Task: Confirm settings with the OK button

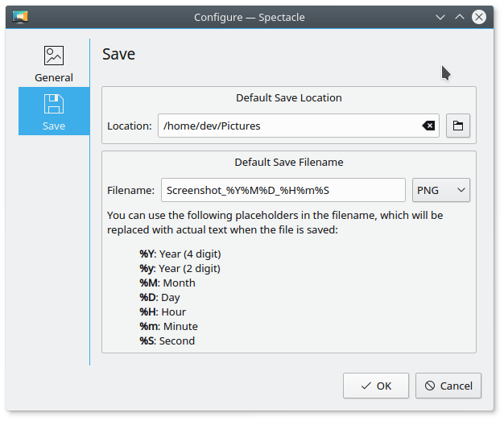Action: [376, 386]
